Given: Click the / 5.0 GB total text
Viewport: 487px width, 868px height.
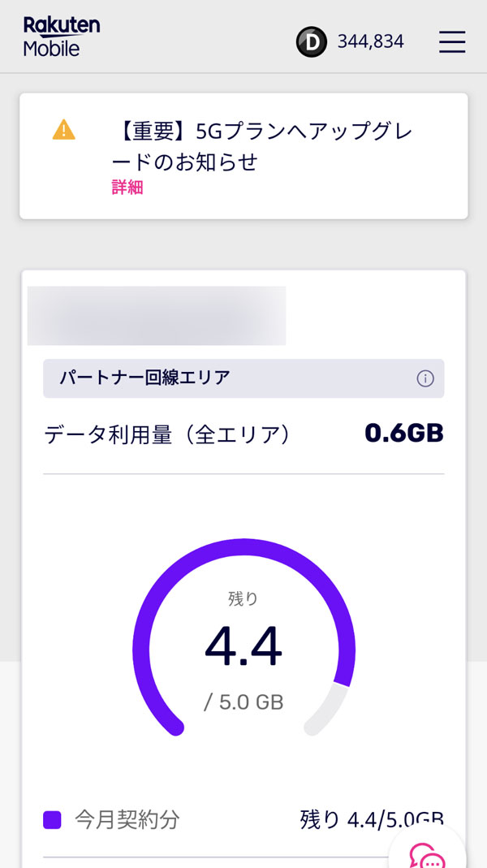Looking at the screenshot, I should pyautogui.click(x=243, y=702).
